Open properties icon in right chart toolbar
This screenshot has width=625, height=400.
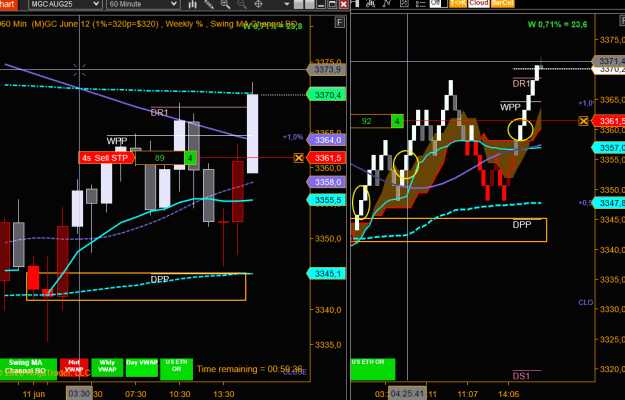(403, 3)
